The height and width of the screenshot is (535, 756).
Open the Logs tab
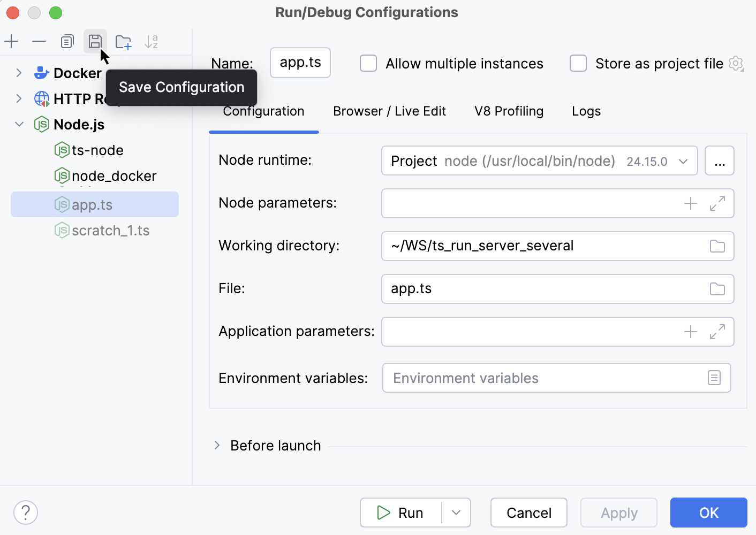point(586,111)
